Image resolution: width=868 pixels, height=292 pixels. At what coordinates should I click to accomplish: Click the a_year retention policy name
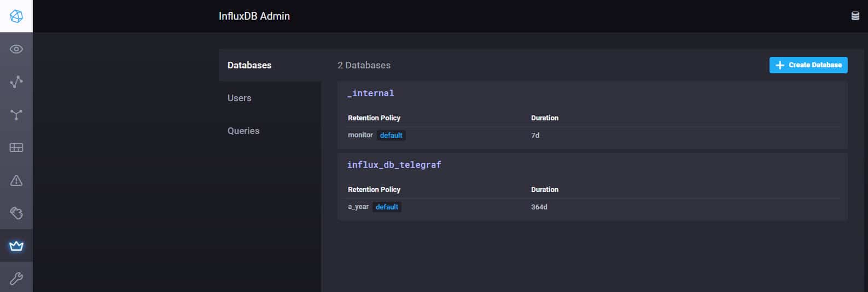pos(358,207)
